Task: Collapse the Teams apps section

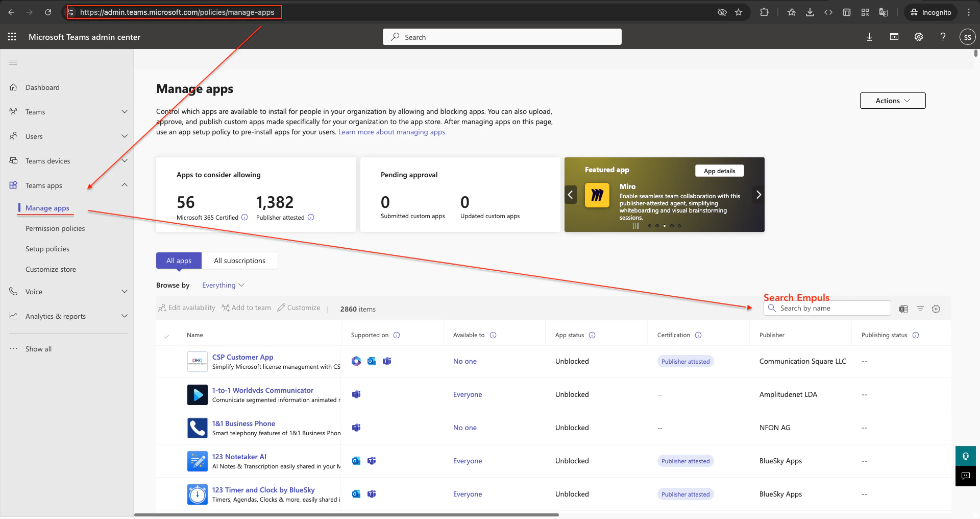Action: [x=125, y=185]
